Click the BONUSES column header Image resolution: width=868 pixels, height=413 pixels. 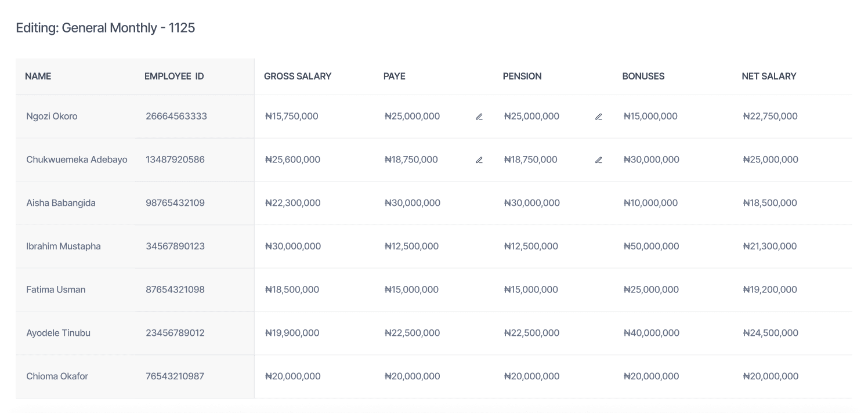643,76
